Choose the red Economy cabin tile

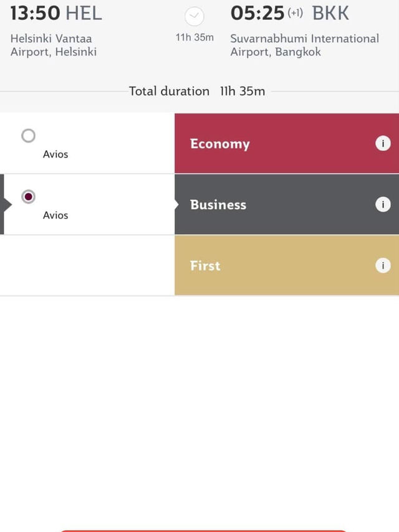pyautogui.click(x=287, y=143)
